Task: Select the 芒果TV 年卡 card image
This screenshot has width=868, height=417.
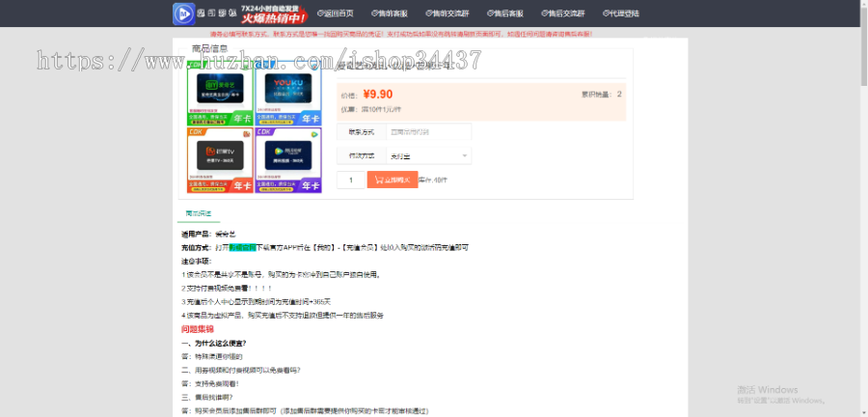Action: click(x=220, y=159)
